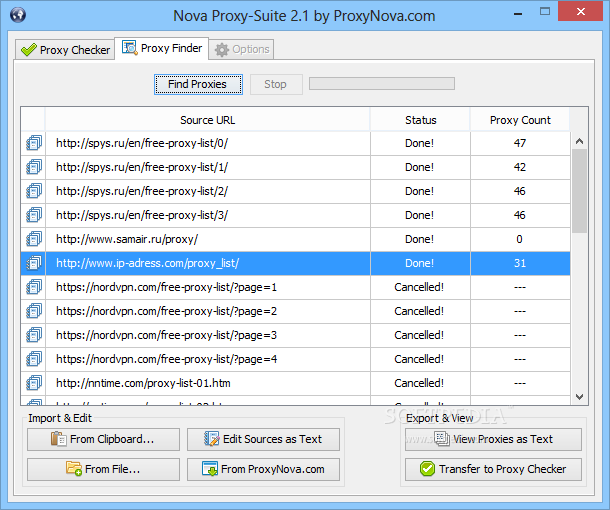Sort by the Proxy Count column header

pos(520,120)
